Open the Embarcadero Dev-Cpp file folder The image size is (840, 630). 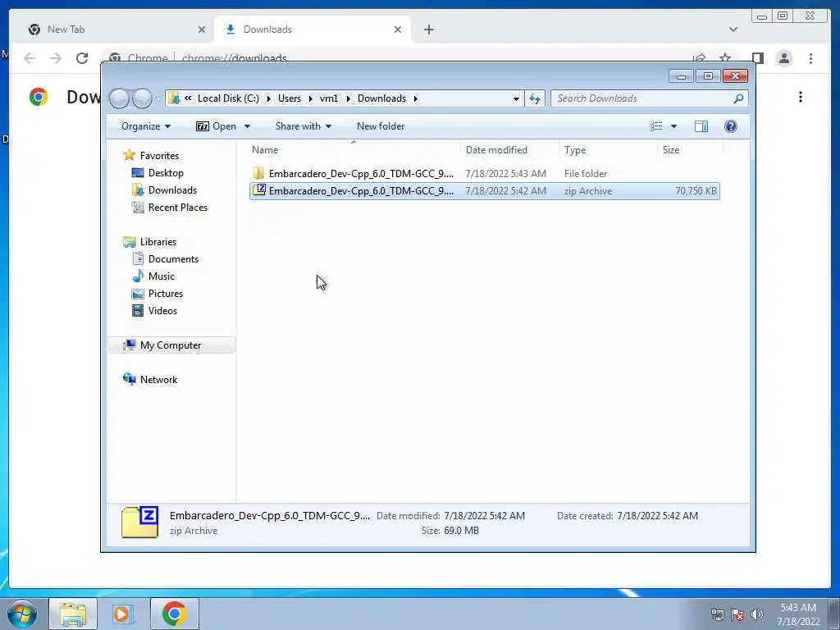coord(484,174)
